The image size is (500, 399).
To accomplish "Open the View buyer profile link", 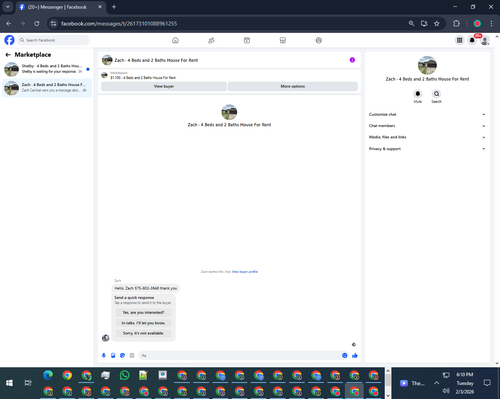I will point(245,272).
